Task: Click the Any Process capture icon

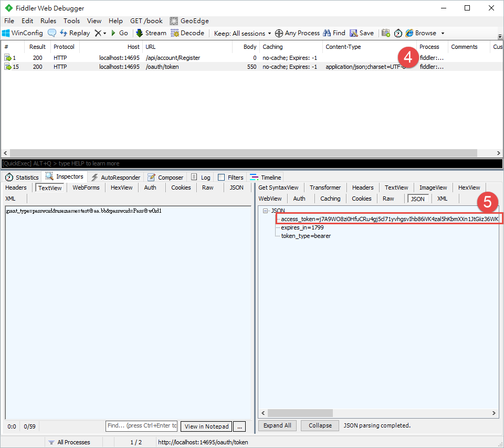Action: pyautogui.click(x=278, y=33)
